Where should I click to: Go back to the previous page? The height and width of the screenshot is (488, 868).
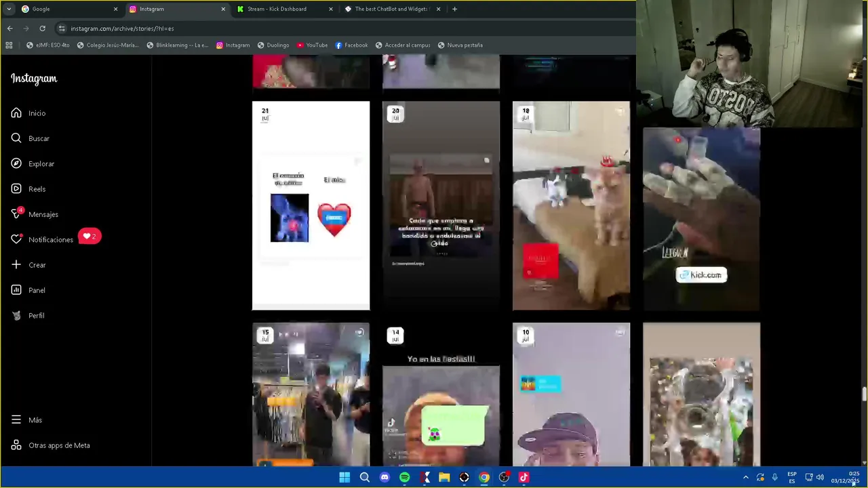coord(9,28)
